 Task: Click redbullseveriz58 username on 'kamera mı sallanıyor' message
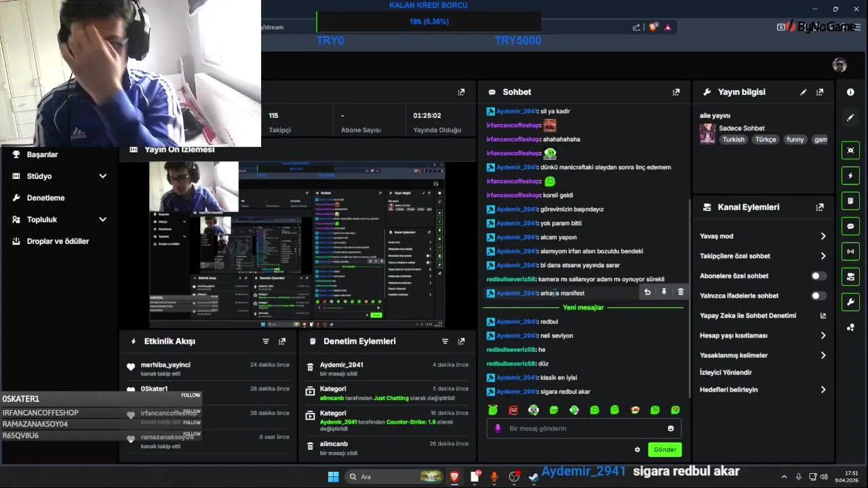[511, 279]
